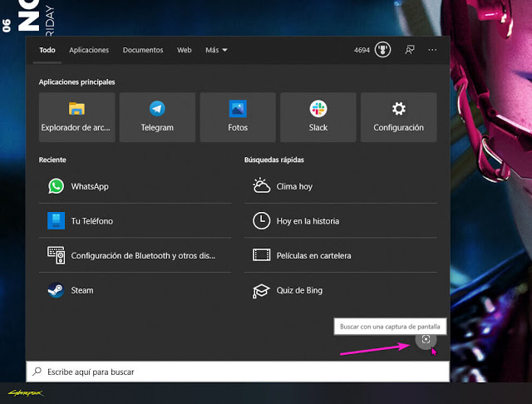
Task: Open File Explorer from top apps
Action: coord(76,117)
